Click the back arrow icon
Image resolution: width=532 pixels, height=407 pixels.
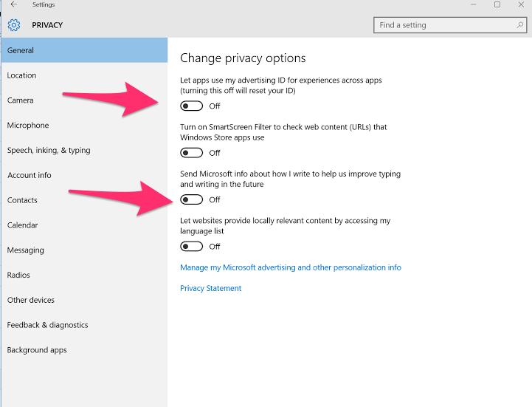(13, 4)
